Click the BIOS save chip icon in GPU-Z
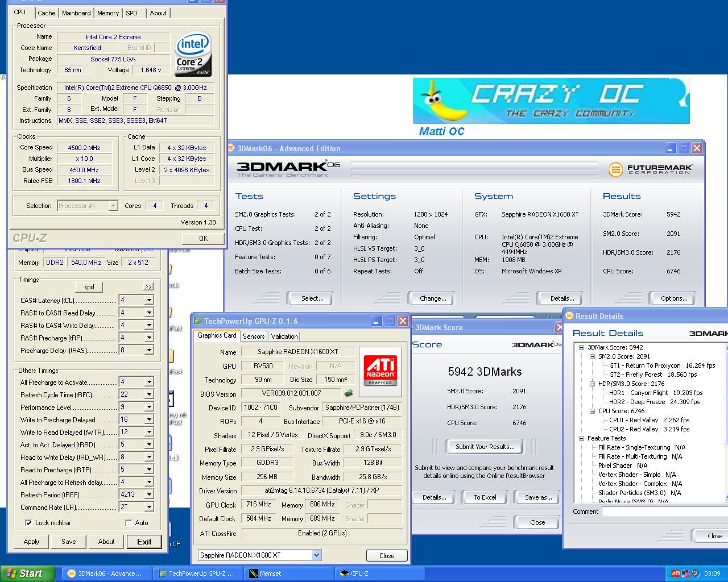Image resolution: width=728 pixels, height=582 pixels. (x=349, y=393)
